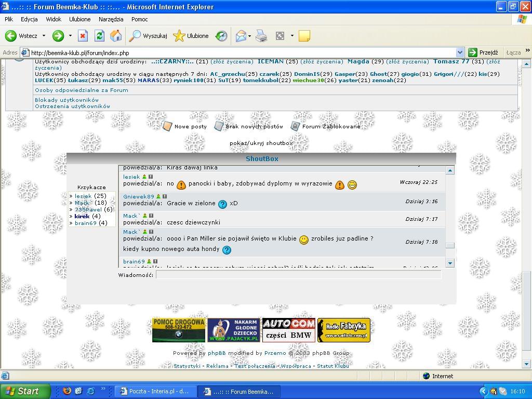Screen dimensions: 532x399
Task: Switch to Poczta - Interia.pl taskbar window
Action: (156, 392)
